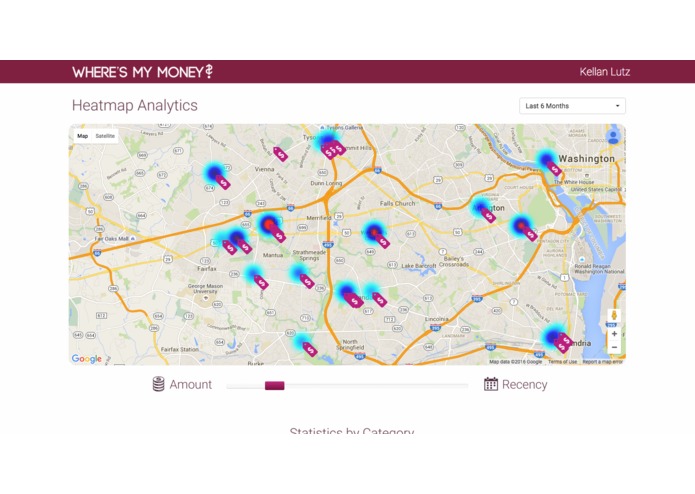Select the Map view tab
The image size is (695, 494).
[82, 136]
